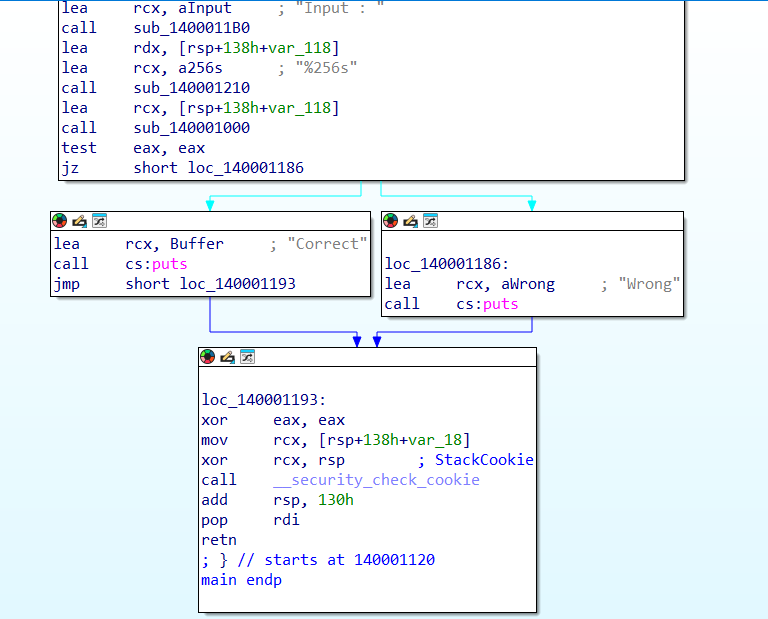Click var_118 in second lea rcx instruction

(298, 108)
